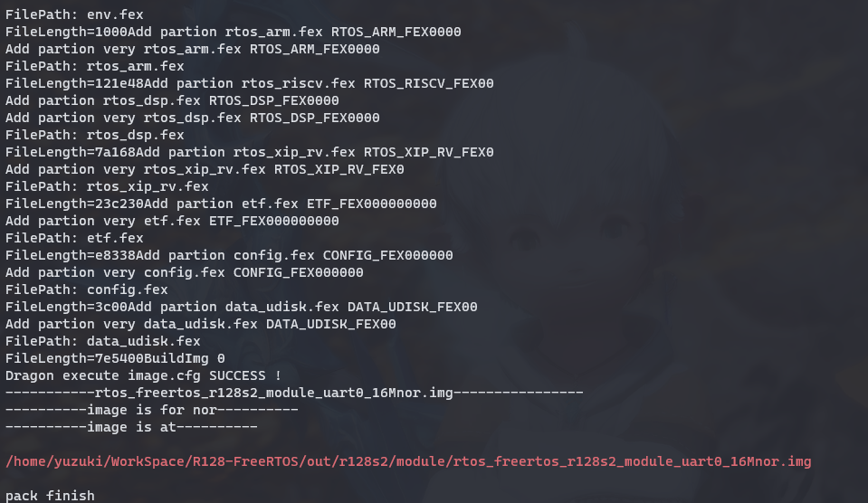868x503 pixels.
Task: Click the 'image is at' line
Action: tap(131, 427)
